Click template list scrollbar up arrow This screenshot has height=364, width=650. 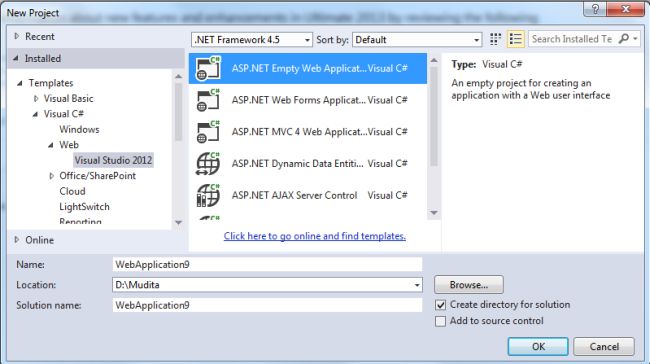click(434, 61)
